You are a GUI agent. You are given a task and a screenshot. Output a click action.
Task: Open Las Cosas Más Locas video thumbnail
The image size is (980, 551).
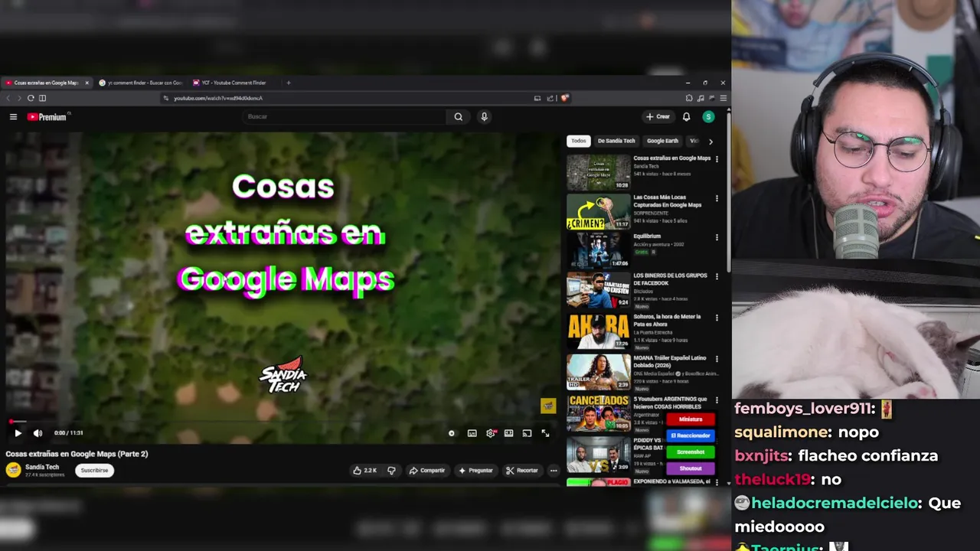pos(598,211)
